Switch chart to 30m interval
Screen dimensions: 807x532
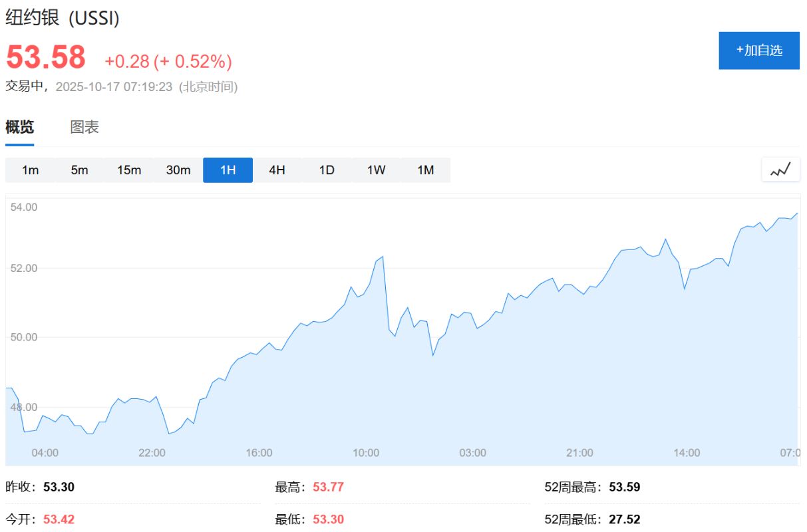(178, 170)
